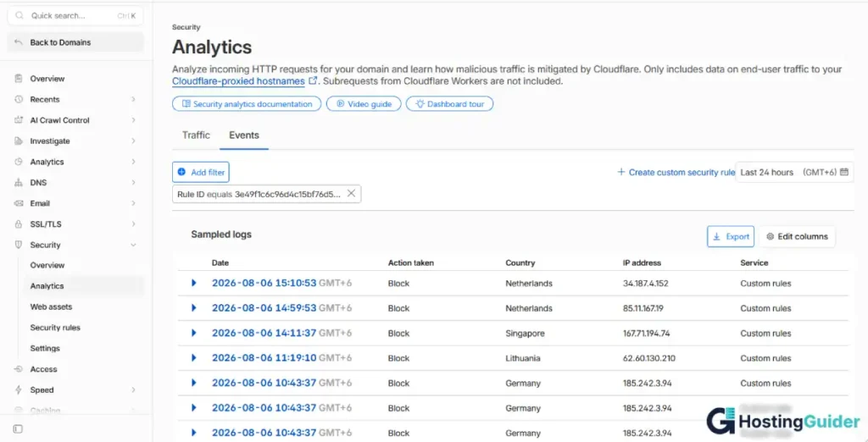The image size is (868, 442).
Task: Click IP address 167.71.194.74
Action: click(x=646, y=333)
